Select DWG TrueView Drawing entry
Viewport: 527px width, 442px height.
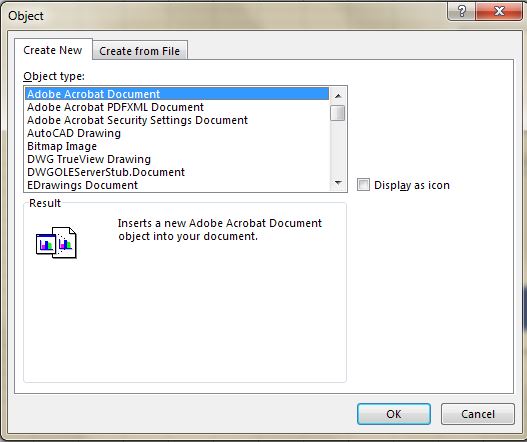(x=177, y=159)
